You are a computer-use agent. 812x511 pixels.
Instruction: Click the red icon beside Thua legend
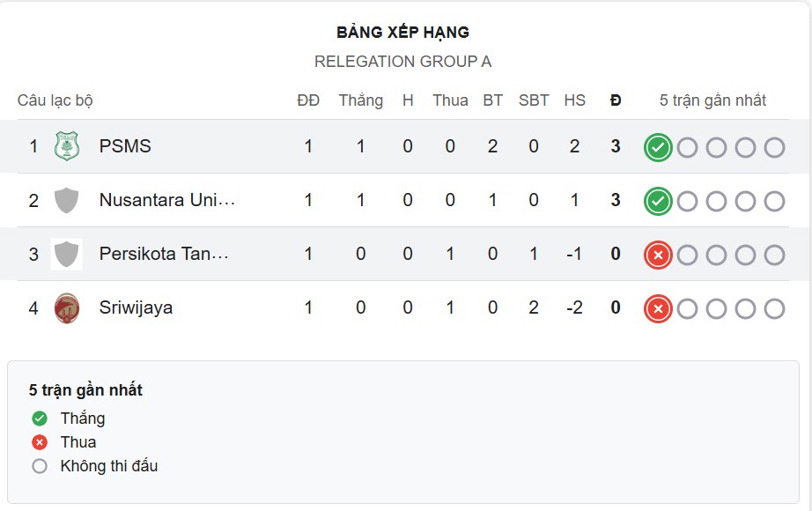pyautogui.click(x=37, y=442)
